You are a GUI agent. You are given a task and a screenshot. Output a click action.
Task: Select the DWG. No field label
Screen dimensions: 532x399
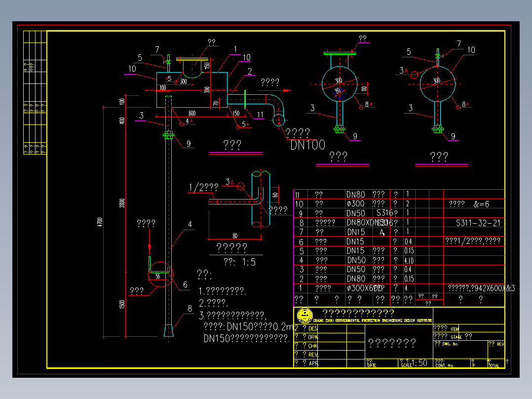pyautogui.click(x=450, y=344)
